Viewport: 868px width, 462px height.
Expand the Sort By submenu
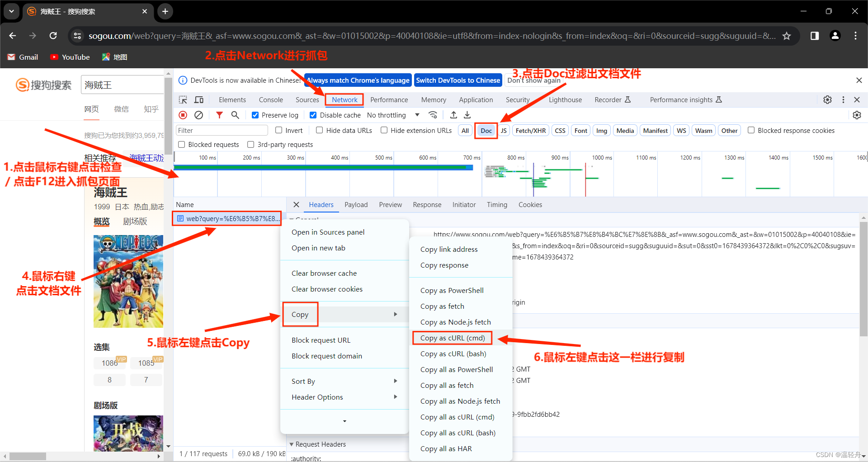(x=344, y=382)
